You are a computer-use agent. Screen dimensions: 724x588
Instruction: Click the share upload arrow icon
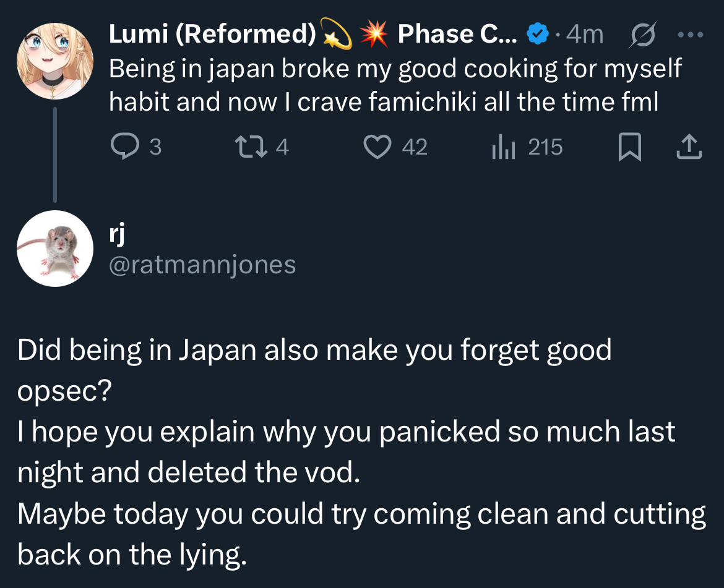tap(689, 147)
